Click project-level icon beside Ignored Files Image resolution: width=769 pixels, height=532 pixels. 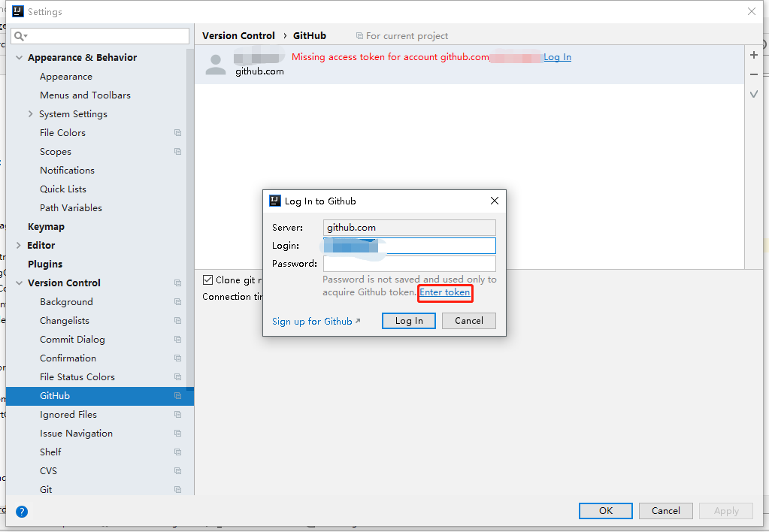click(x=177, y=415)
